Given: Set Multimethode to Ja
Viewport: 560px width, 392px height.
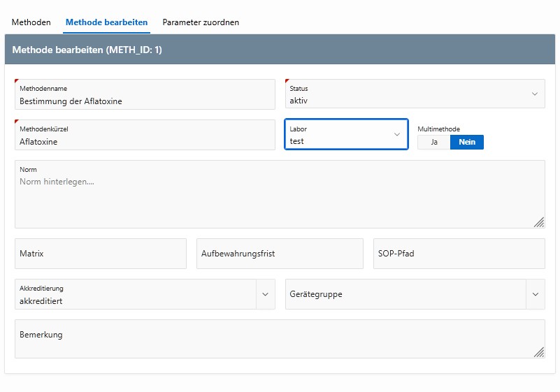Looking at the screenshot, I should [434, 142].
